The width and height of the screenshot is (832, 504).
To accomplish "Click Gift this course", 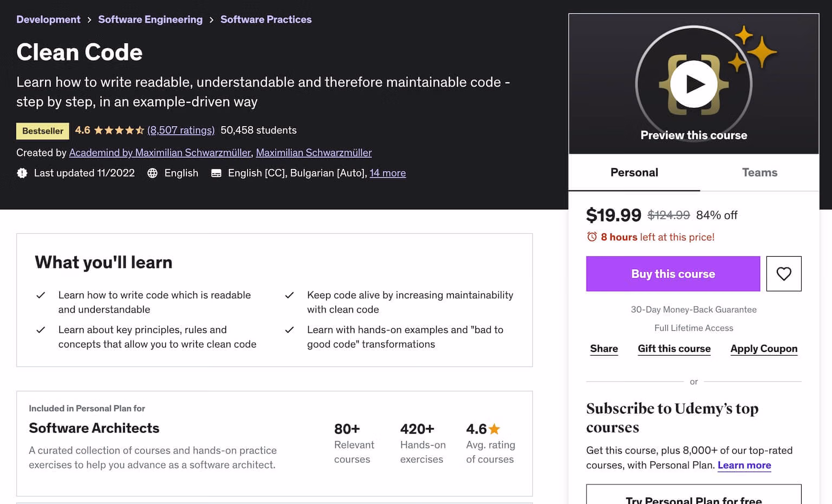I will pyautogui.click(x=674, y=349).
